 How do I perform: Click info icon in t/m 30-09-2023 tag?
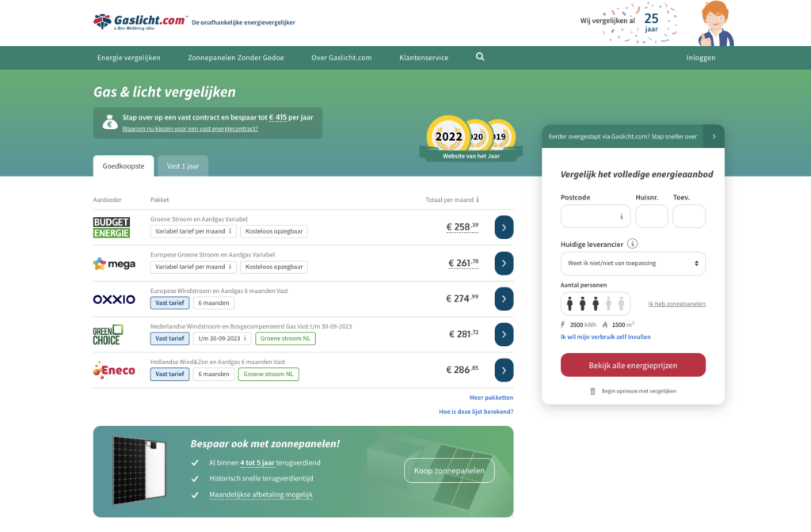click(x=246, y=338)
